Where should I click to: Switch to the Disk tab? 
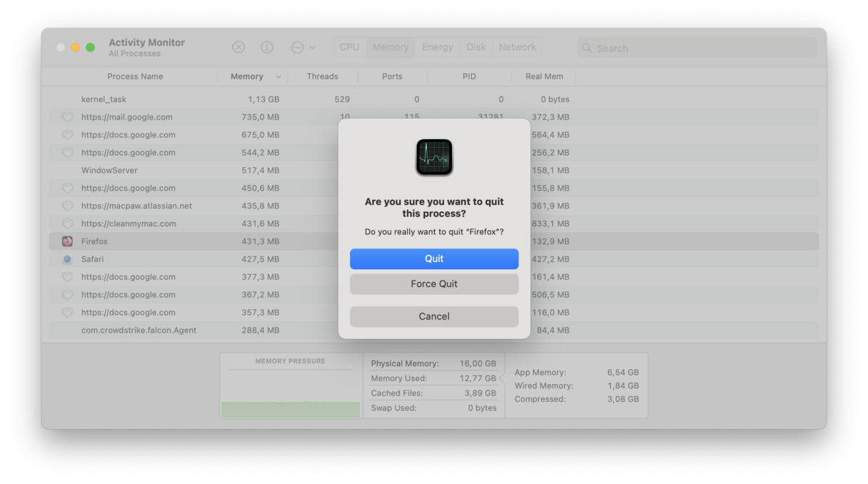click(475, 46)
